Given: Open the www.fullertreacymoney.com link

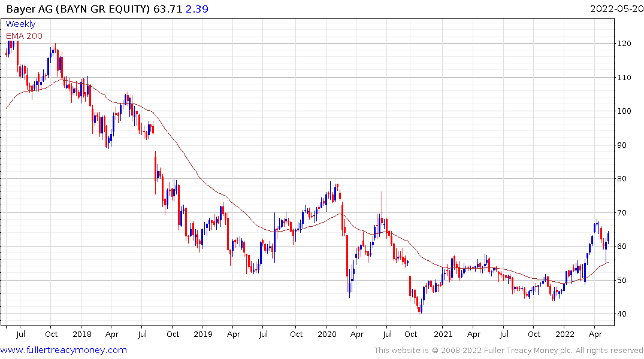Looking at the screenshot, I should (x=64, y=350).
